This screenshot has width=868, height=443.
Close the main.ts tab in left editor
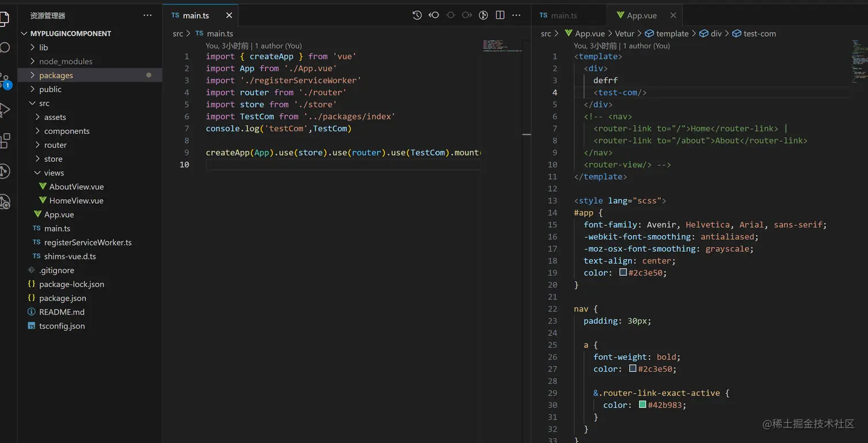point(229,15)
